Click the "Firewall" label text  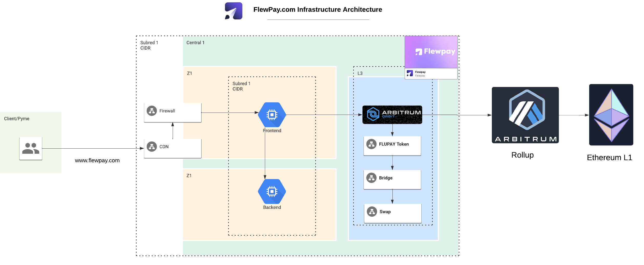point(167,111)
